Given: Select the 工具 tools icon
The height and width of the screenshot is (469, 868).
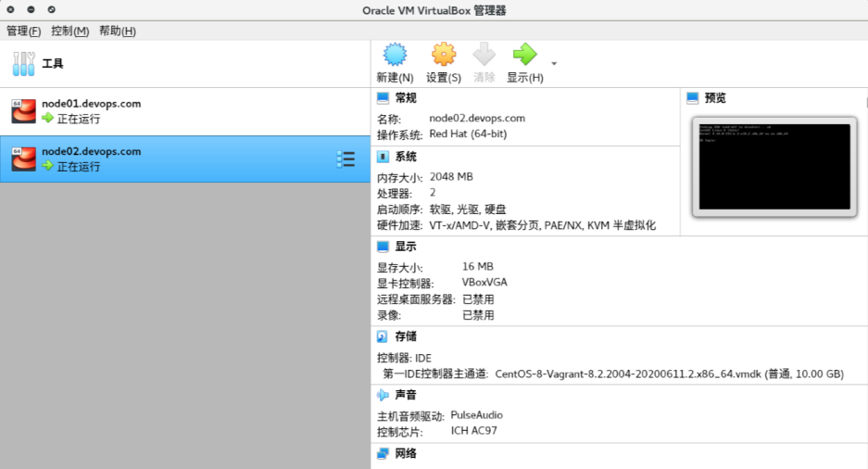Looking at the screenshot, I should [x=24, y=64].
